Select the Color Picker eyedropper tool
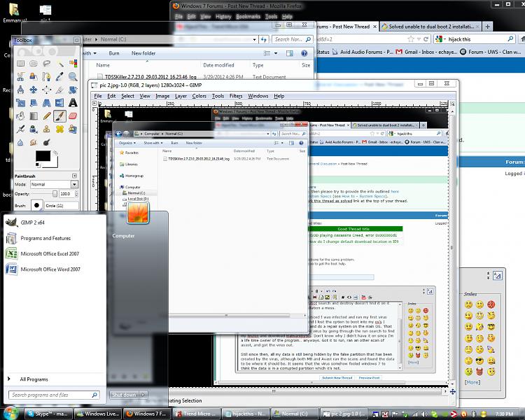This screenshot has width=525, height=420. [x=59, y=76]
